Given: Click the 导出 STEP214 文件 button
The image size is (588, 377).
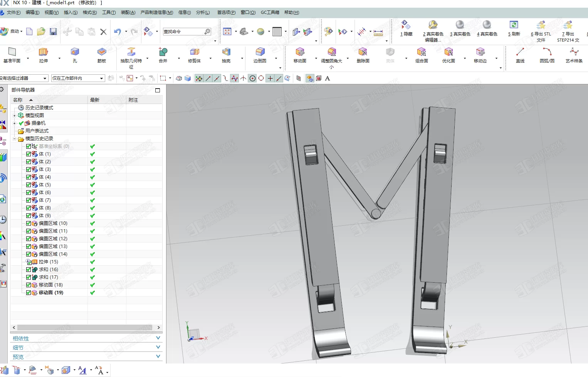Looking at the screenshot, I should click(568, 31).
